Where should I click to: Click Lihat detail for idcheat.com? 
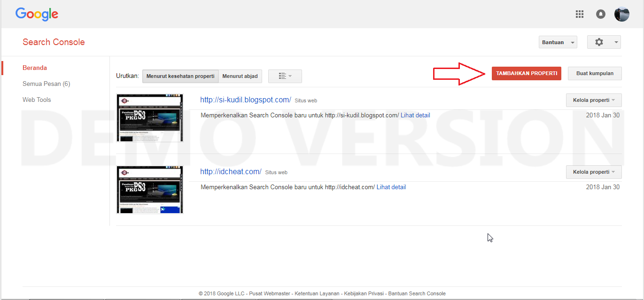(391, 187)
